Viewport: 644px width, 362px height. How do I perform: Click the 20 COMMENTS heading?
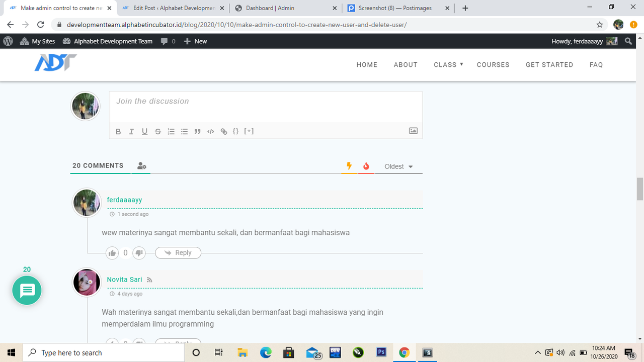[x=98, y=165]
